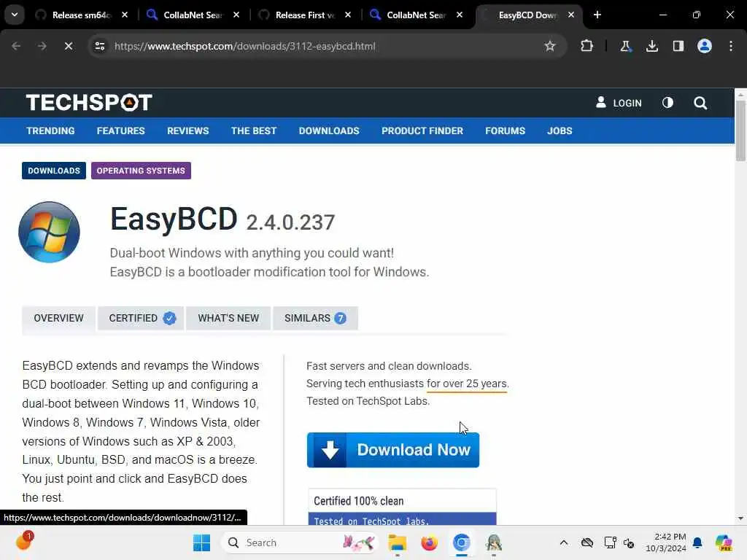Screen dimensions: 747x560
Task: Go to TechSpot homepage via logo
Action: (89, 102)
